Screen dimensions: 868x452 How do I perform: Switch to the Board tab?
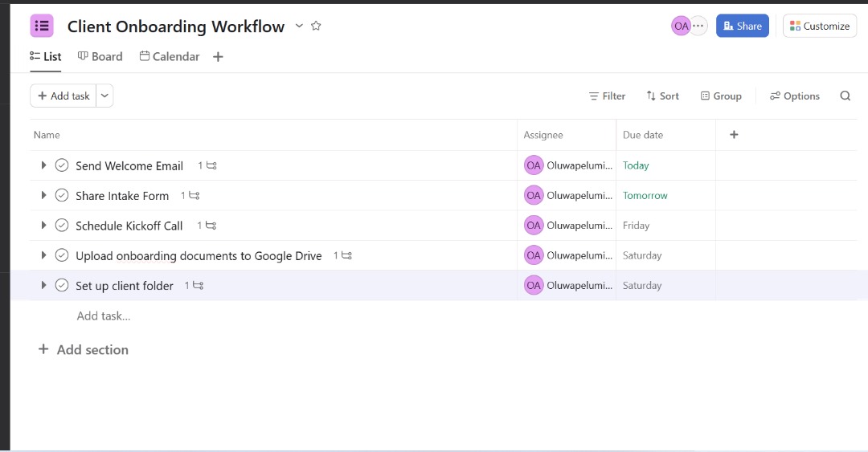coord(100,56)
